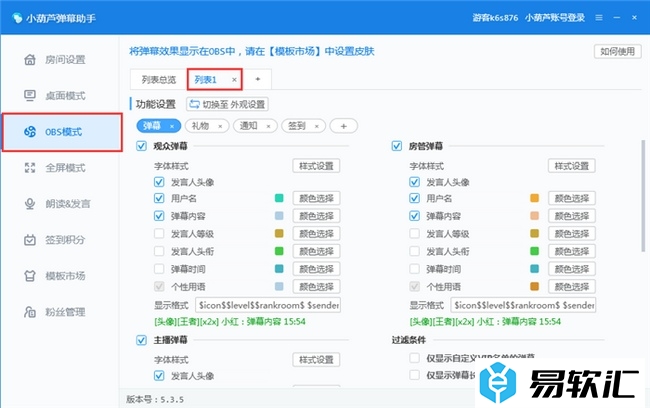Click 颜色选择 for 观众弹幕 用户名

pyautogui.click(x=316, y=198)
